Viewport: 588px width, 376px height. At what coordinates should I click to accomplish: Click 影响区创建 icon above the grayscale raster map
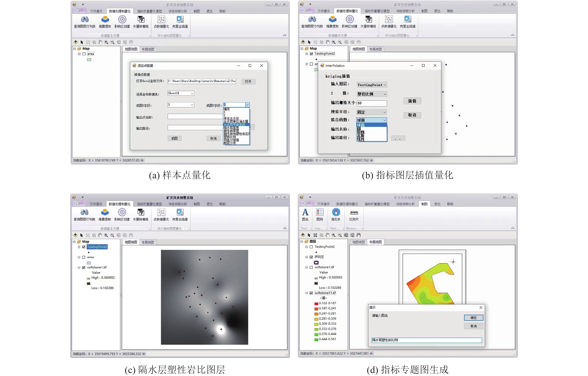[x=122, y=212]
